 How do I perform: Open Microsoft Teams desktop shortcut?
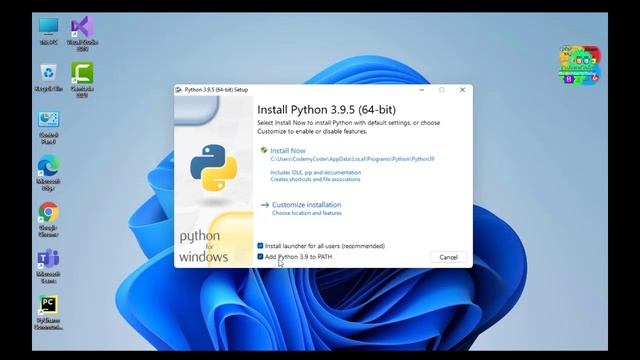tap(49, 266)
